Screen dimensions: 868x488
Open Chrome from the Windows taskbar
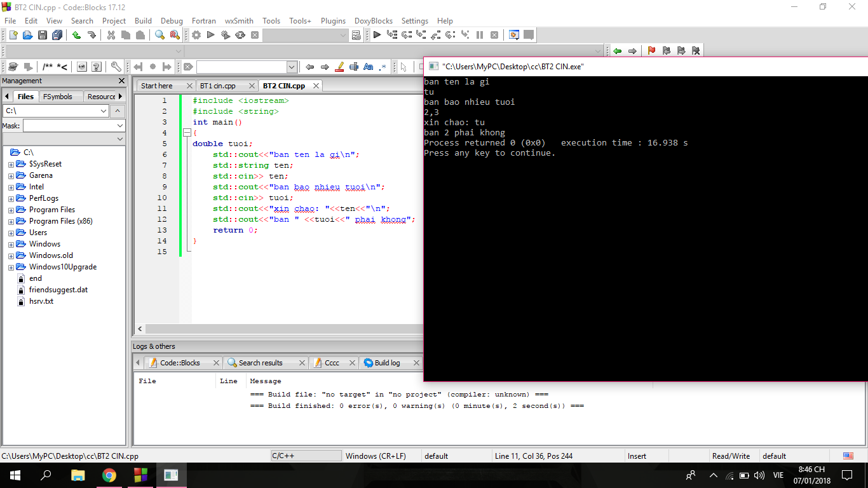[x=109, y=475]
